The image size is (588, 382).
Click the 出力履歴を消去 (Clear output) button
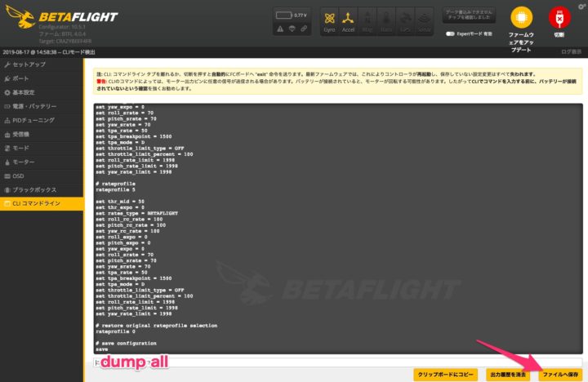[506, 374]
